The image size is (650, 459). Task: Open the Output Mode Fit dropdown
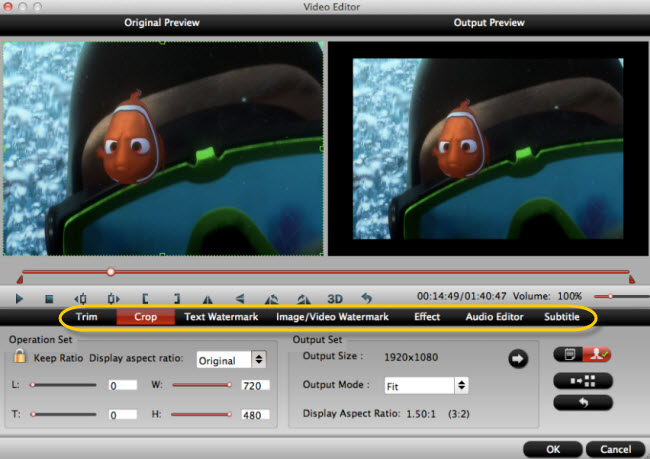coord(426,386)
